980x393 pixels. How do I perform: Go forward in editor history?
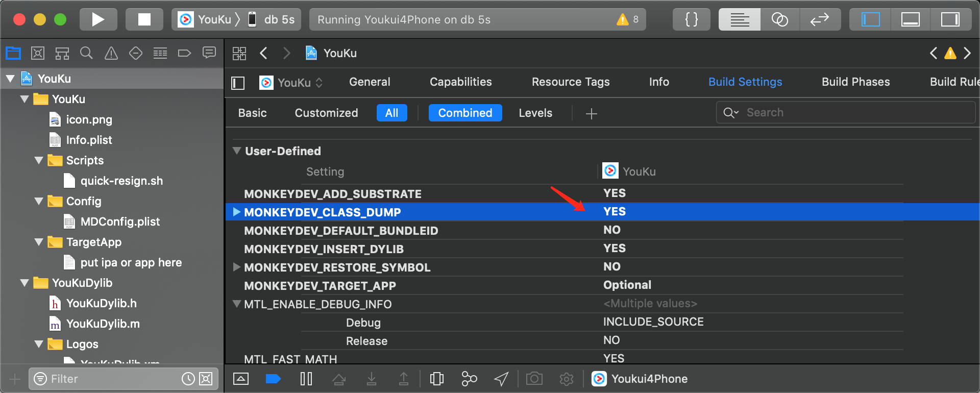pos(287,53)
